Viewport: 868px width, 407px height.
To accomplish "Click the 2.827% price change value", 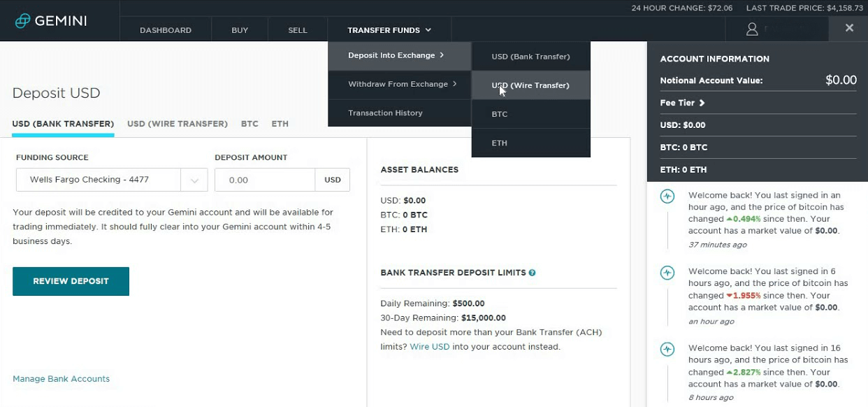I will coord(744,372).
